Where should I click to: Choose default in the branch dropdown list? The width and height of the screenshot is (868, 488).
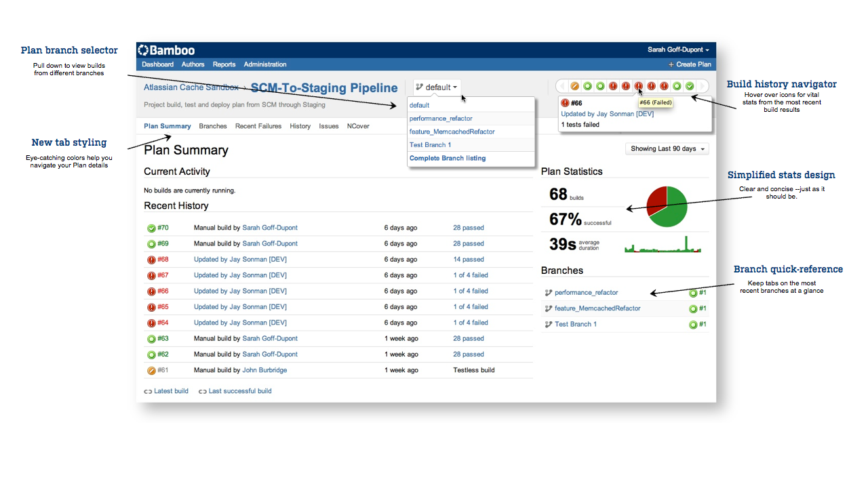(419, 105)
